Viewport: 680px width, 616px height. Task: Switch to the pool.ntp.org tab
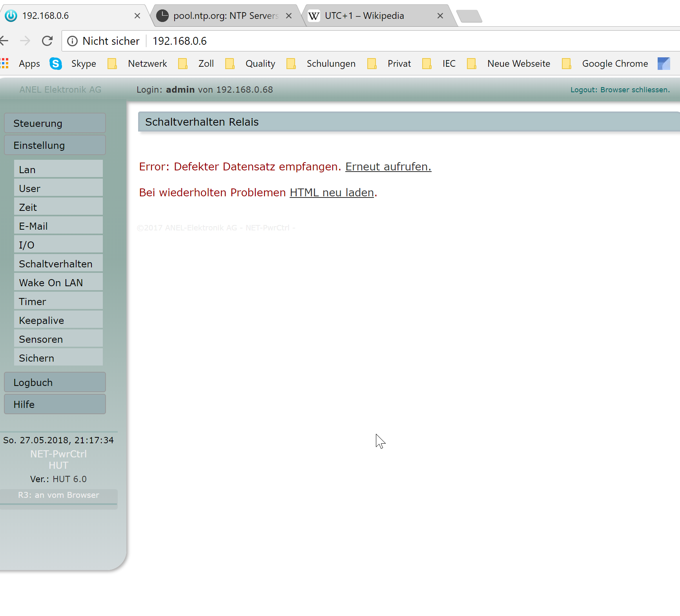tap(226, 16)
